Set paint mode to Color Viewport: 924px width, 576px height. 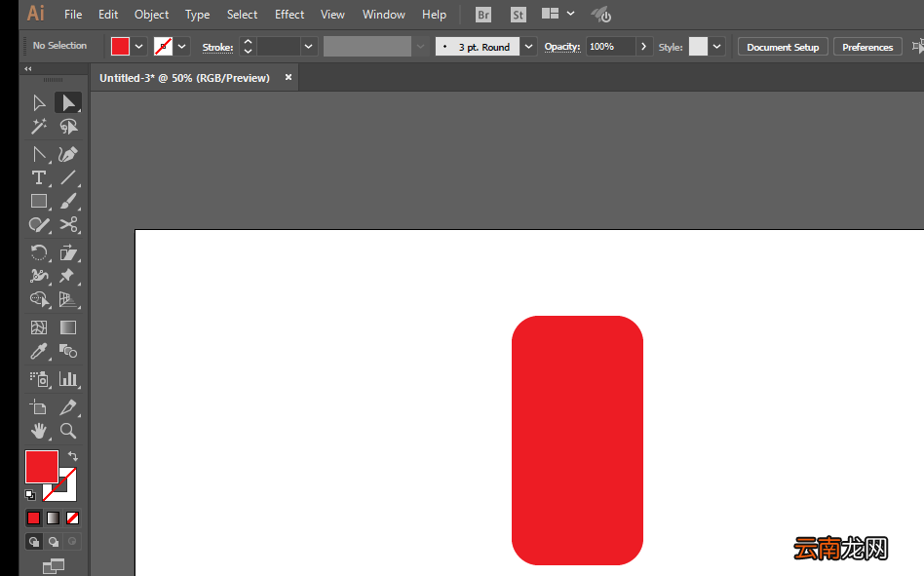(x=33, y=518)
